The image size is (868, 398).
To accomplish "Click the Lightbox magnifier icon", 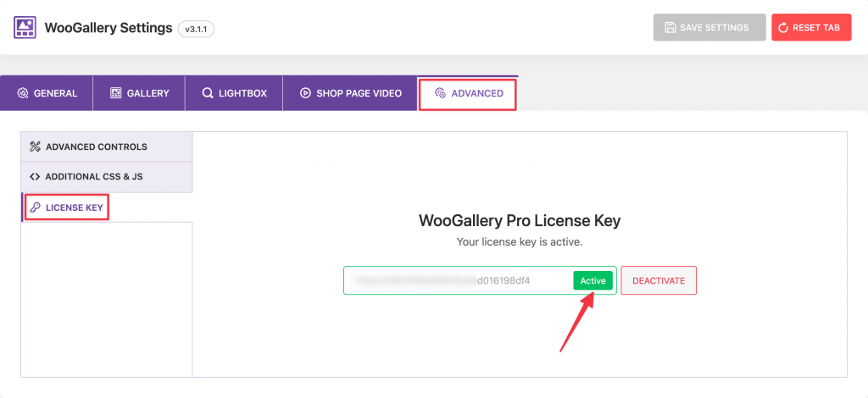I will coord(208,93).
